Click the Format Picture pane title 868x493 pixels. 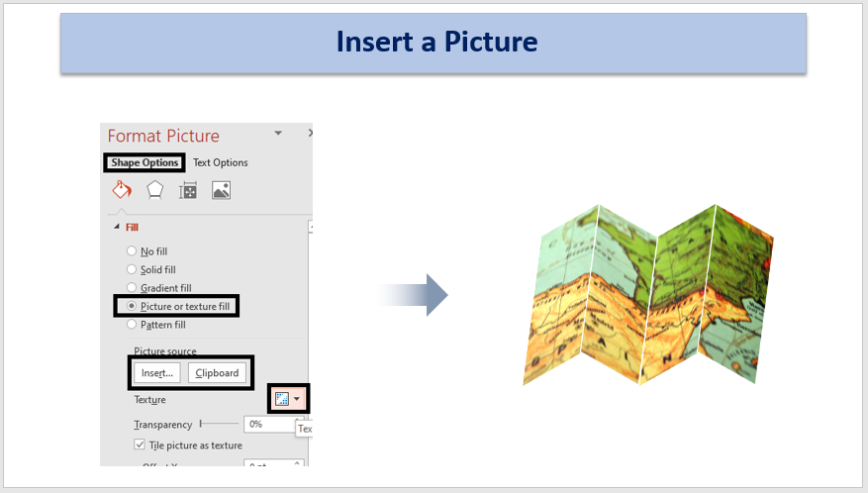click(x=163, y=136)
